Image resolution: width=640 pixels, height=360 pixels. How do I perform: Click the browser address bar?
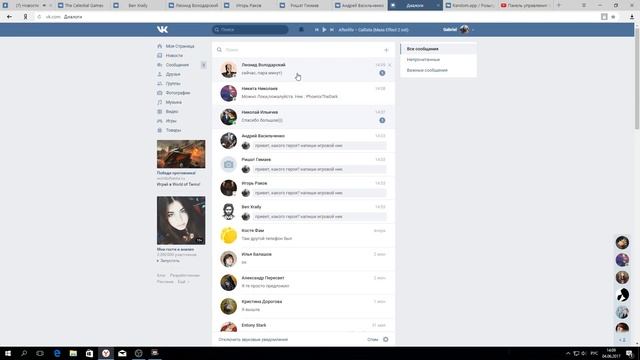318,17
